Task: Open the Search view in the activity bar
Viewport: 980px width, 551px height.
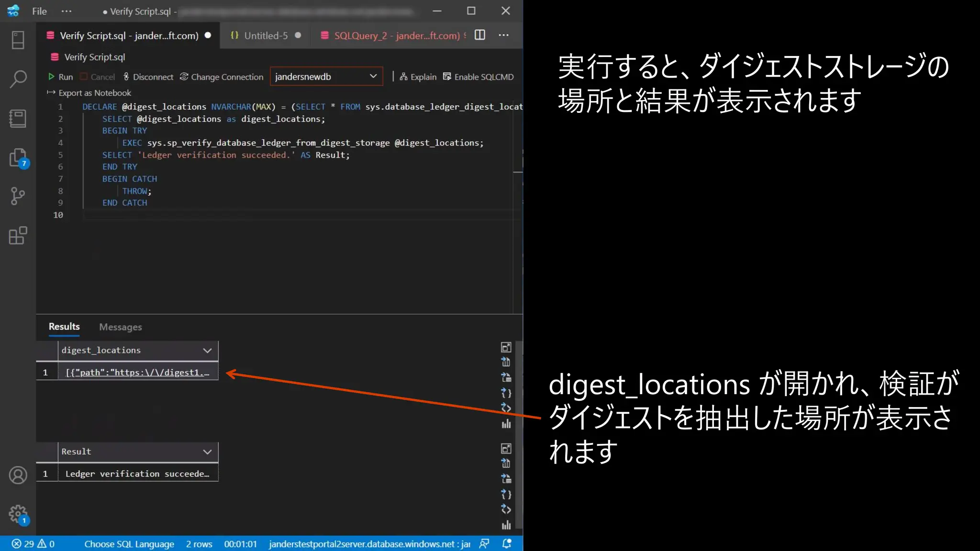Action: coord(18,79)
